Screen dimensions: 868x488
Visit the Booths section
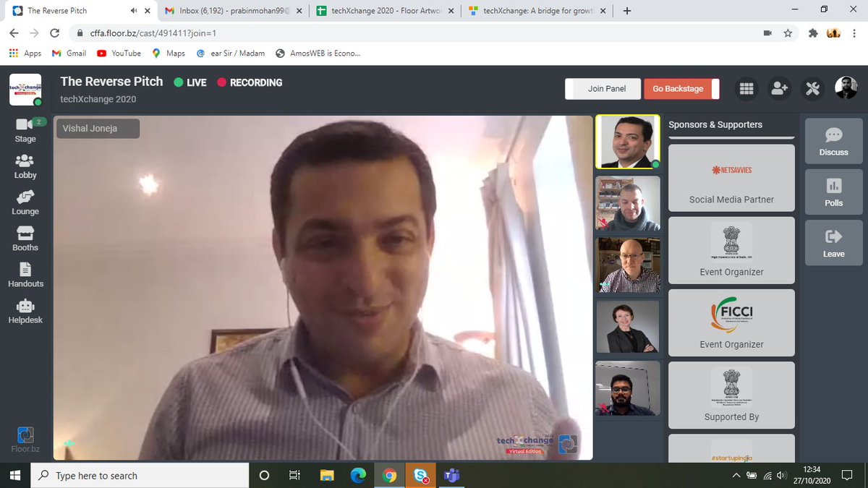click(25, 239)
